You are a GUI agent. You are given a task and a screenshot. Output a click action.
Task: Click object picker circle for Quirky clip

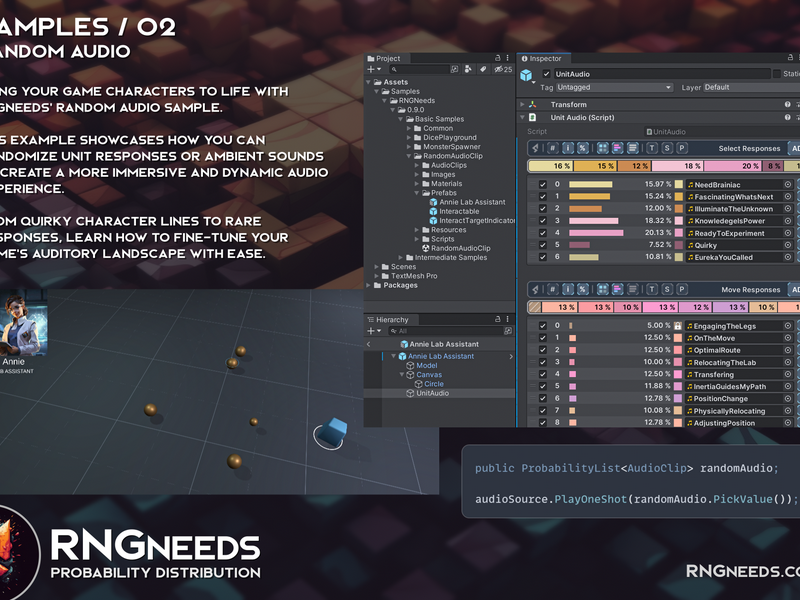click(788, 245)
